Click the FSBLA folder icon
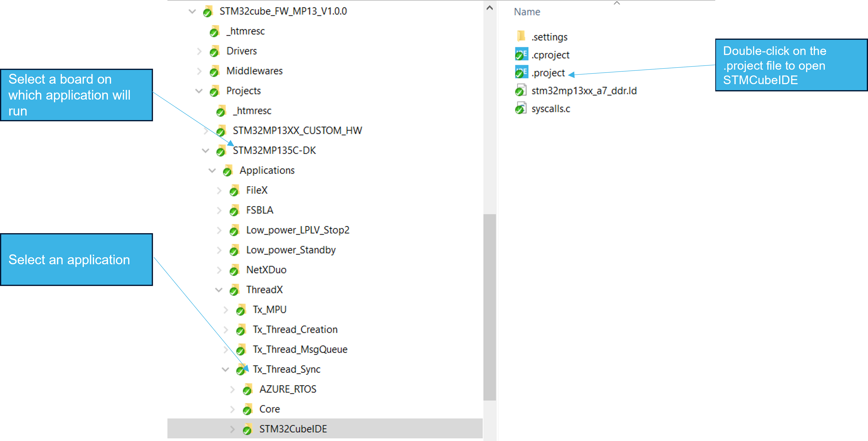 click(x=234, y=210)
